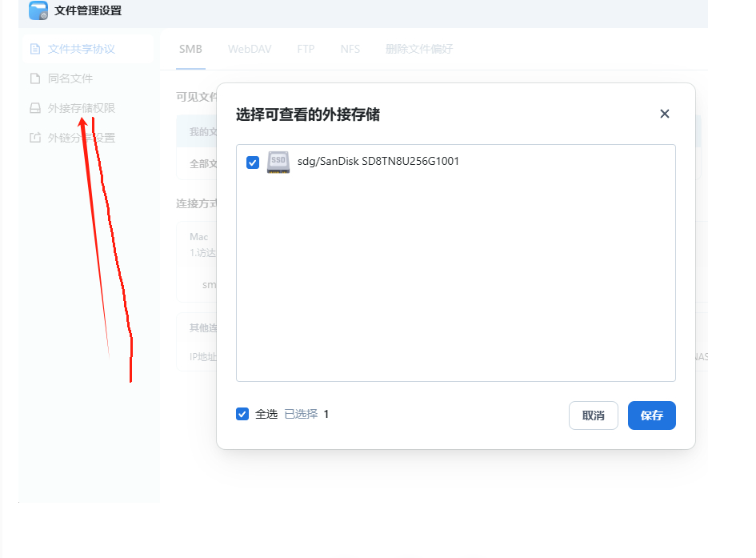Select the sdg/SanDisk SD8TN8U256G1001 device name
The height and width of the screenshot is (558, 756).
click(x=378, y=161)
